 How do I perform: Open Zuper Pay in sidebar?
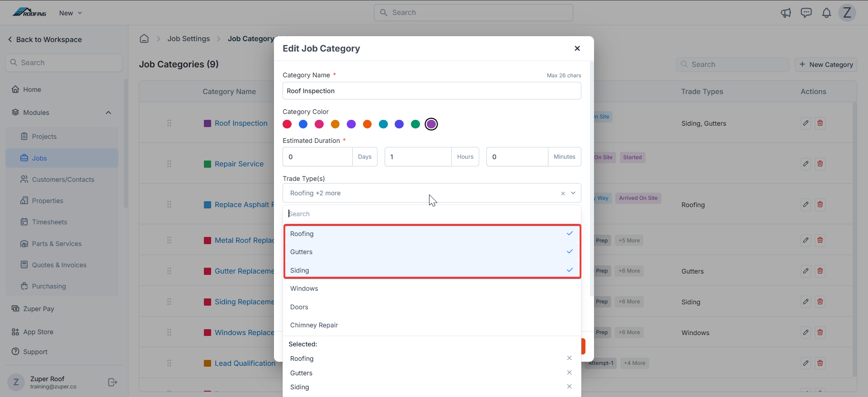[38, 309]
